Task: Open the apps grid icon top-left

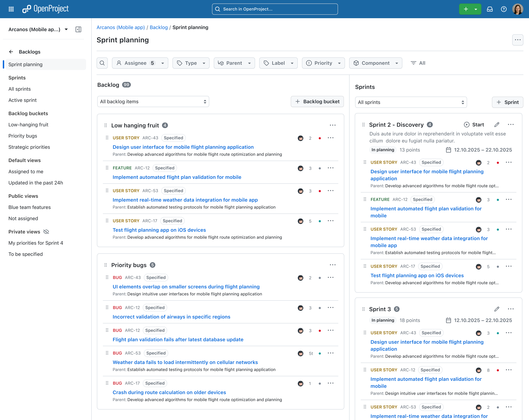Action: pos(11,9)
